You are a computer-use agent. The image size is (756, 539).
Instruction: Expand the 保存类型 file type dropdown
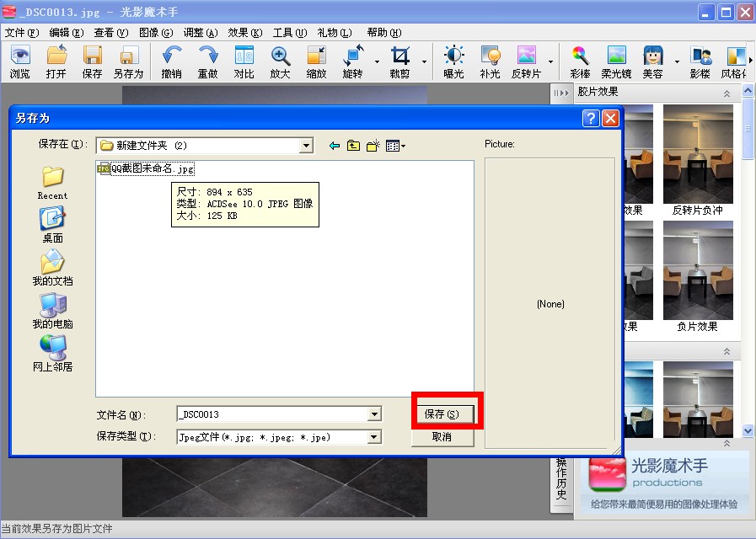pos(374,437)
